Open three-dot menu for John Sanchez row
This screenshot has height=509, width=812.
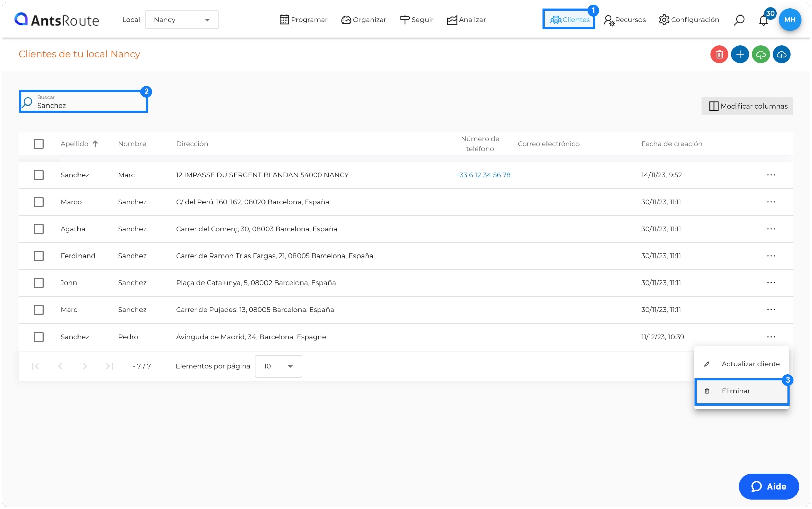[x=771, y=283]
